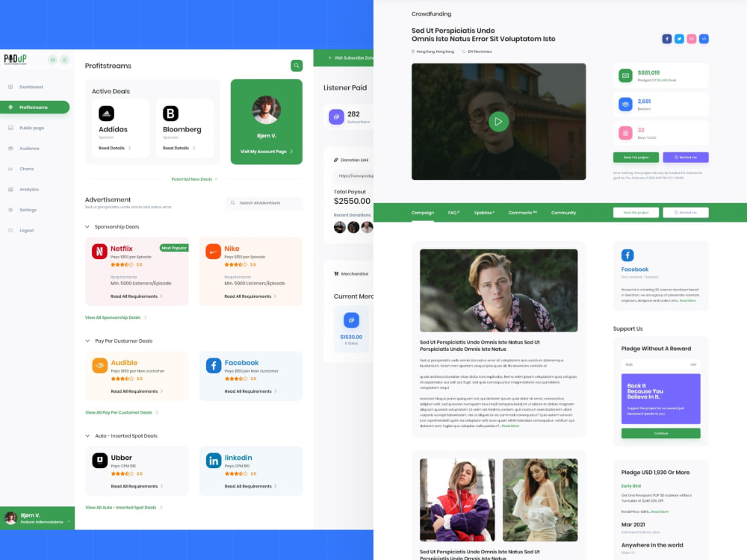
Task: Open the campaign photo of the man in floral shirt
Action: pos(498,290)
